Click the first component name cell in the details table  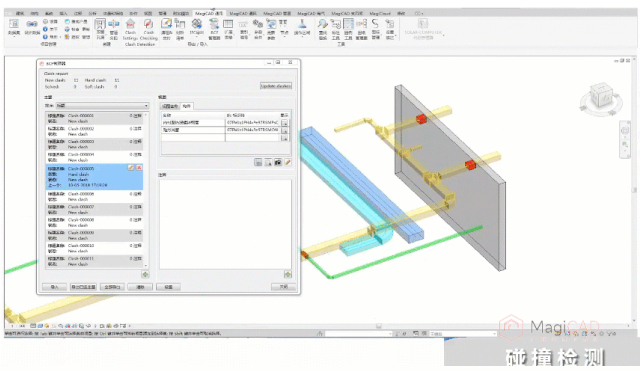[193, 123]
